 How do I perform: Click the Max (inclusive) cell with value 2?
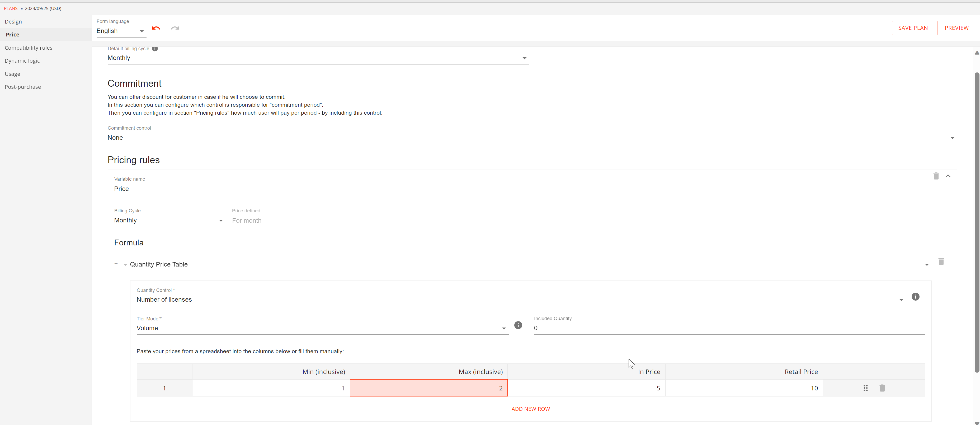pos(428,388)
